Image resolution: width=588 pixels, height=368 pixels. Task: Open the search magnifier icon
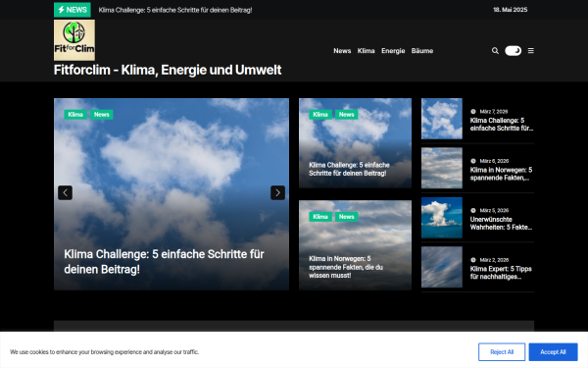(x=495, y=51)
